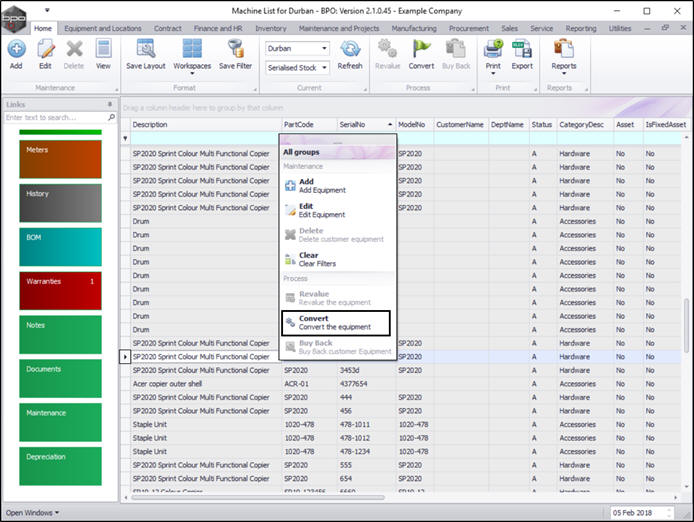Open the Depreciation tile
Screen dimensions: 694x522
point(60,466)
